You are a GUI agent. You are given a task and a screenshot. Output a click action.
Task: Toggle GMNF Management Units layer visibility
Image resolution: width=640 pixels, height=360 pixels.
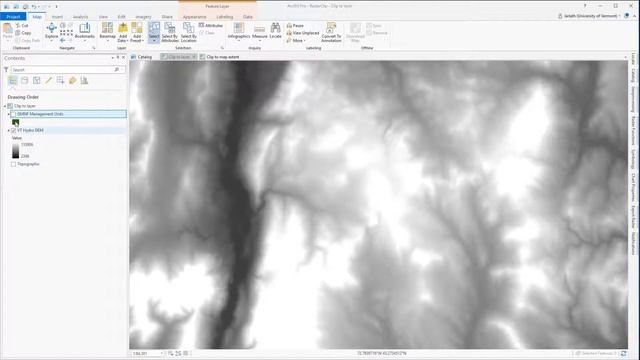(x=13, y=114)
